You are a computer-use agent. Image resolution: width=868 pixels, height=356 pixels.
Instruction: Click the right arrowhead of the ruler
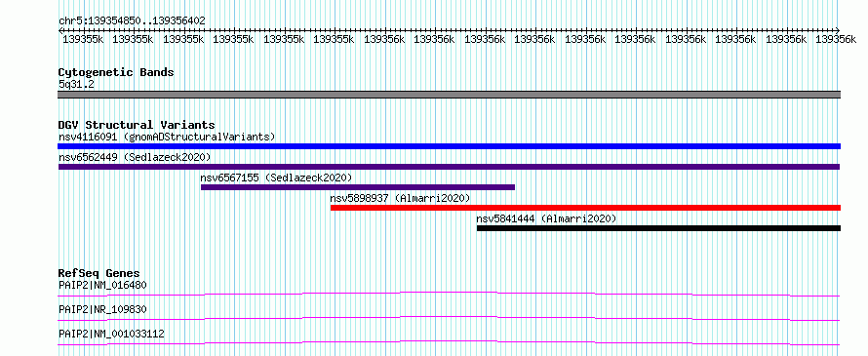click(837, 30)
